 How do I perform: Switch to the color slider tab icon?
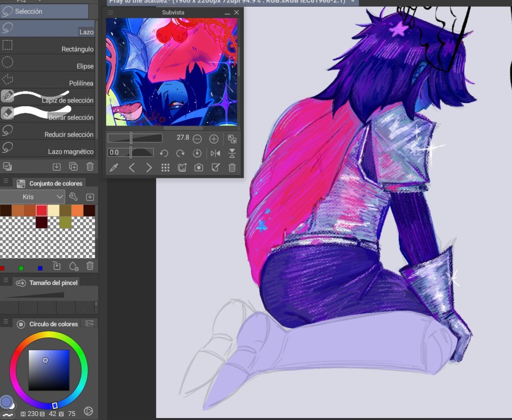(x=90, y=323)
